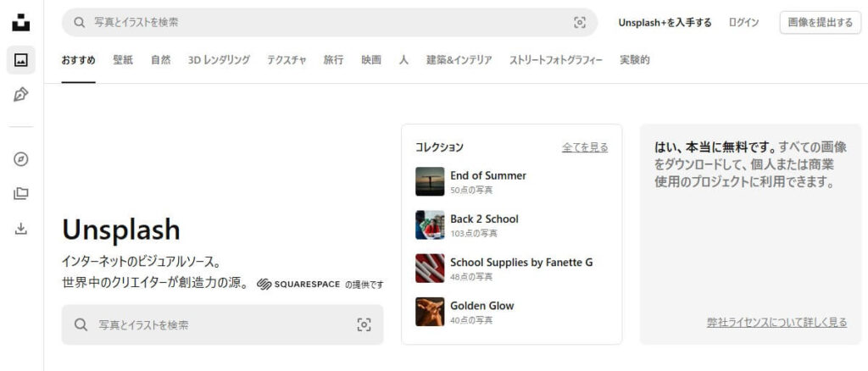Open the illustrations pen icon in sidebar

(x=21, y=94)
